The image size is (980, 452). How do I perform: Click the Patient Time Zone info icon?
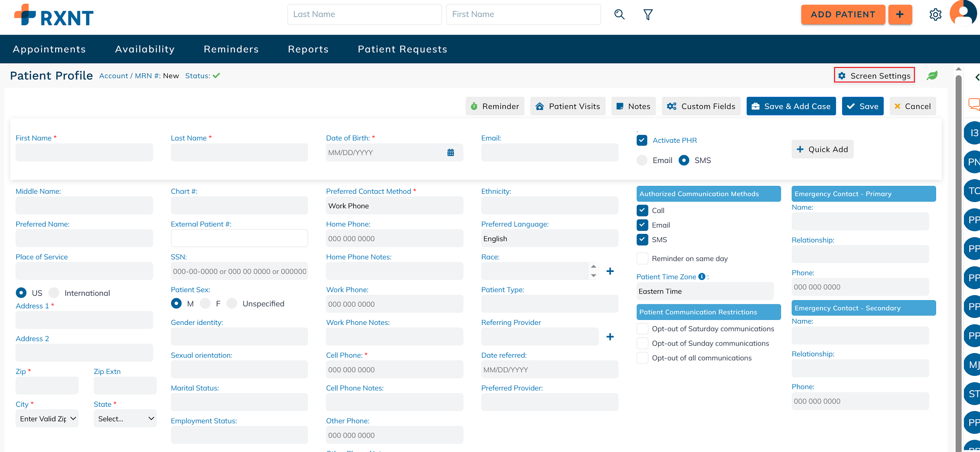(x=702, y=276)
